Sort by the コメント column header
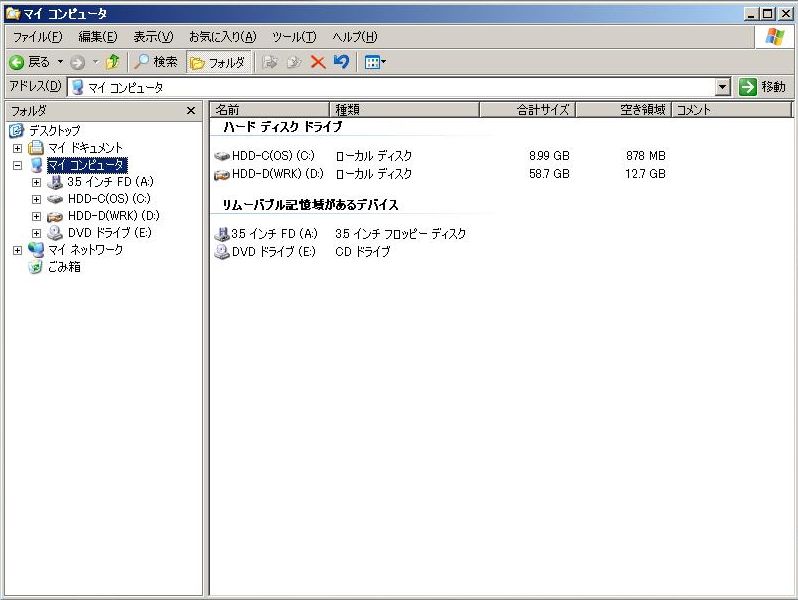798x600 pixels. pos(732,109)
